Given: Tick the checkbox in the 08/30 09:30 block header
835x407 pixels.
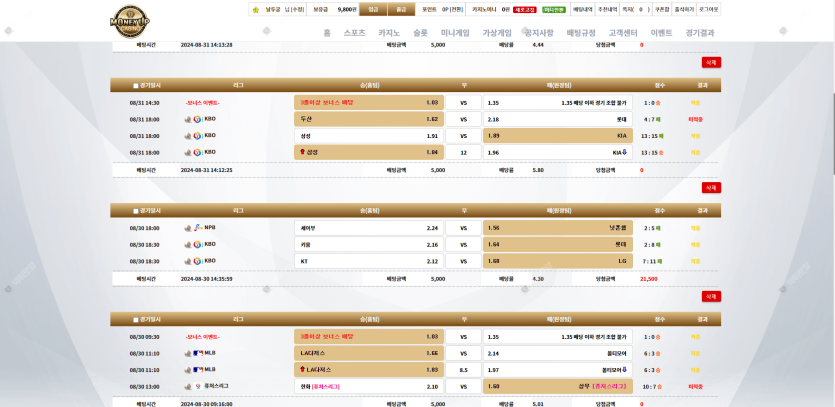Looking at the screenshot, I should click(136, 320).
